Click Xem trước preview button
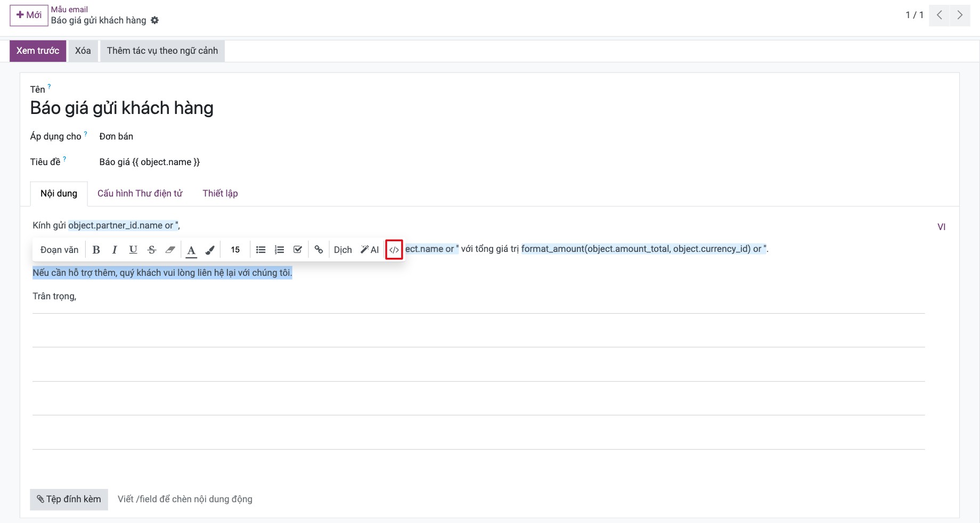 click(x=38, y=51)
